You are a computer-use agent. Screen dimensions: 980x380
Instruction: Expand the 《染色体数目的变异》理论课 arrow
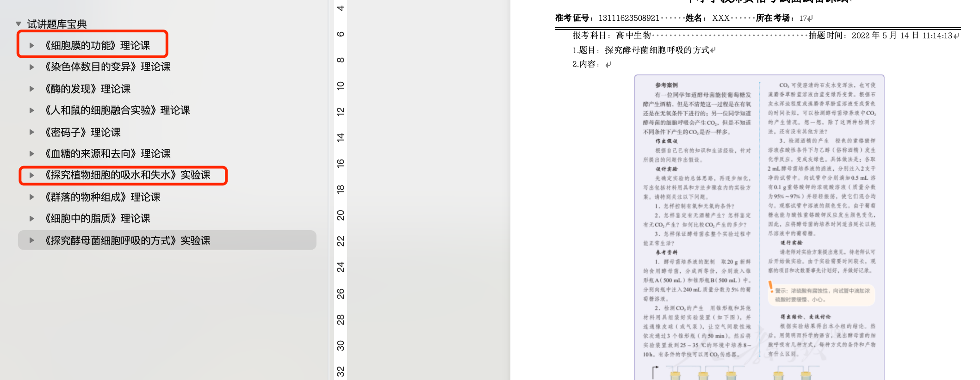31,67
